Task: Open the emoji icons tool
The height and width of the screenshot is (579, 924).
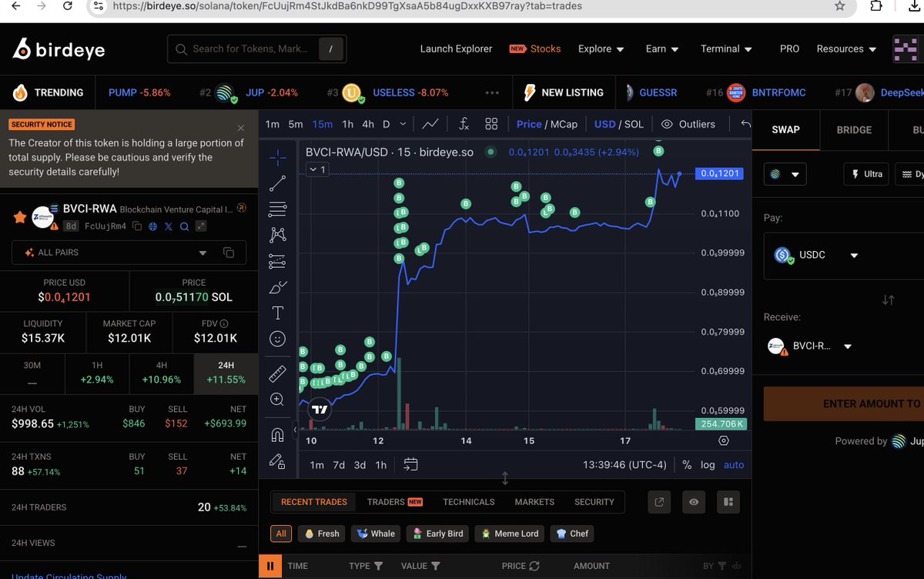Action: (x=278, y=339)
